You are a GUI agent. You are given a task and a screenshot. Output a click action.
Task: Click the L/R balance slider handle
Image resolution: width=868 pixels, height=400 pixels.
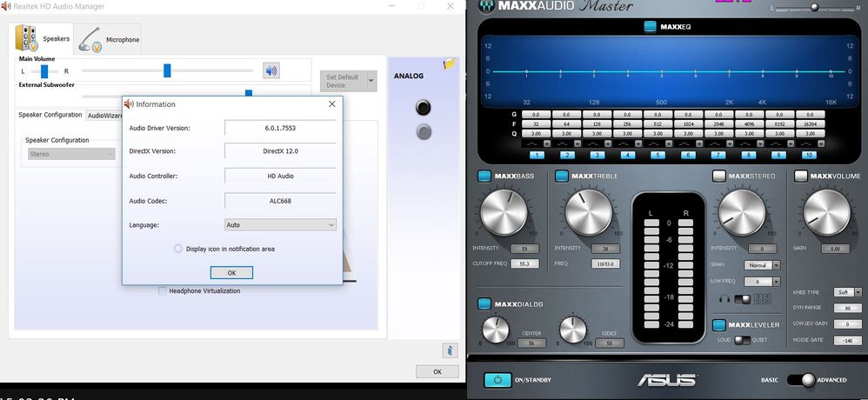[x=44, y=70]
